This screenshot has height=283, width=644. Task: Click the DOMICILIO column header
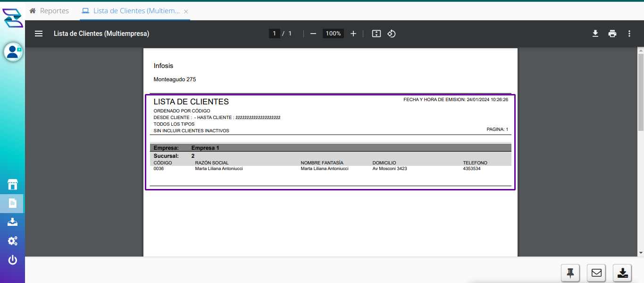(x=385, y=163)
